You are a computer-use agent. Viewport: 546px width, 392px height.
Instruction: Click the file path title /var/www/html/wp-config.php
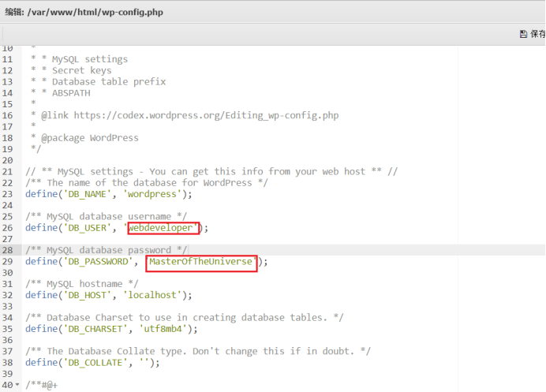click(95, 12)
